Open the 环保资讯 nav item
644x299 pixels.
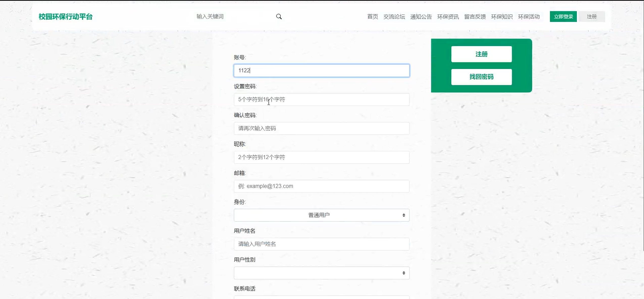pos(448,17)
